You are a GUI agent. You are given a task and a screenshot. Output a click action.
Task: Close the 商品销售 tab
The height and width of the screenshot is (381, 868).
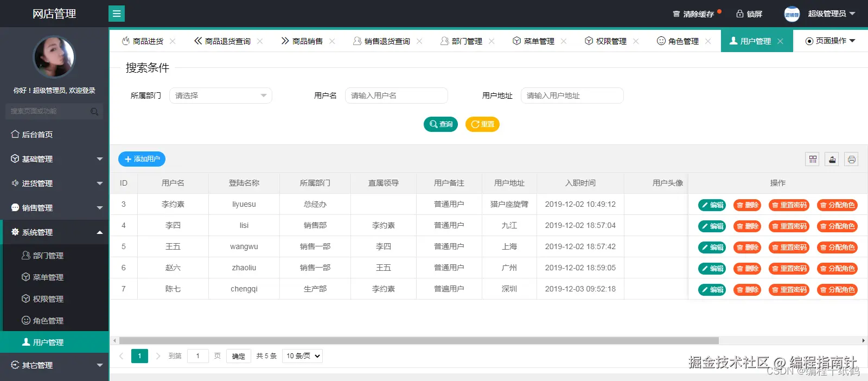332,41
